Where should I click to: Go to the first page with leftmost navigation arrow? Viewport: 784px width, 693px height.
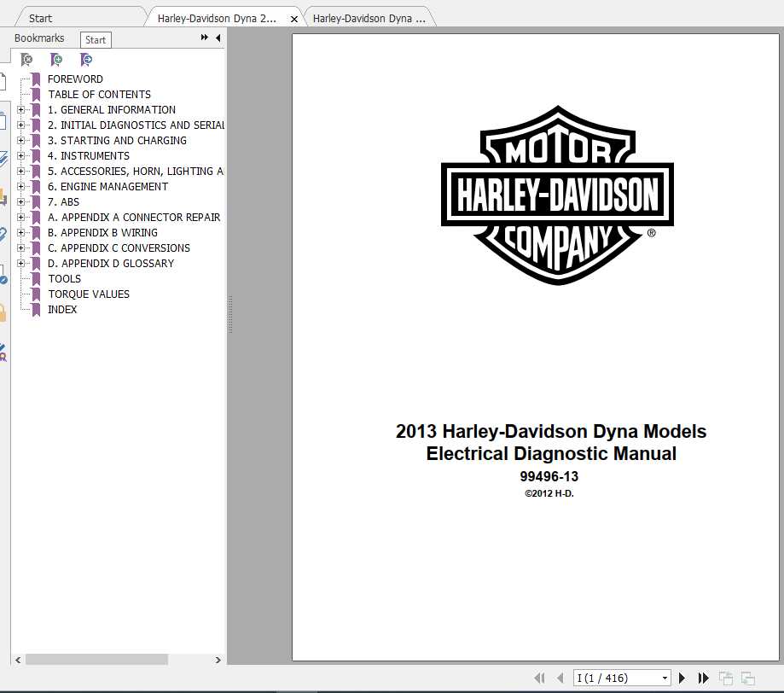[x=541, y=677]
